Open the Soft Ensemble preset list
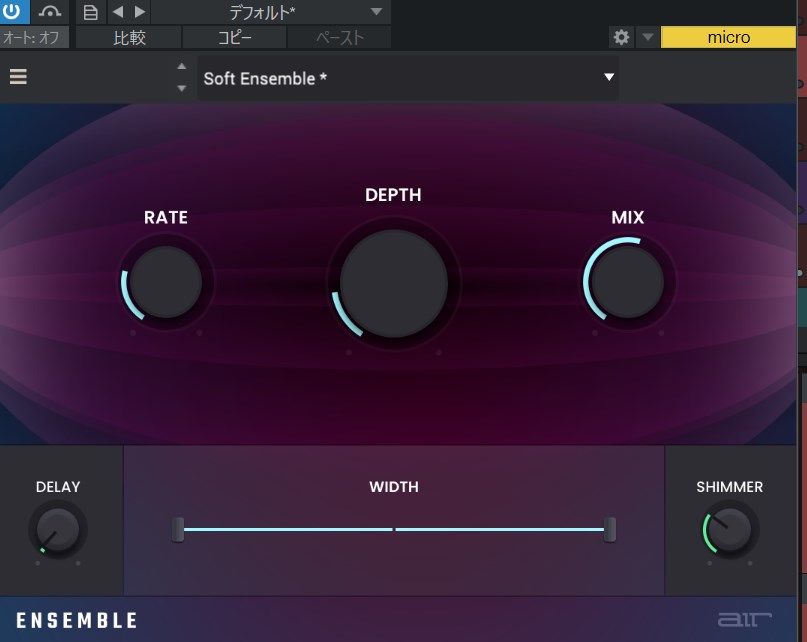The width and height of the screenshot is (807, 642). tap(408, 78)
